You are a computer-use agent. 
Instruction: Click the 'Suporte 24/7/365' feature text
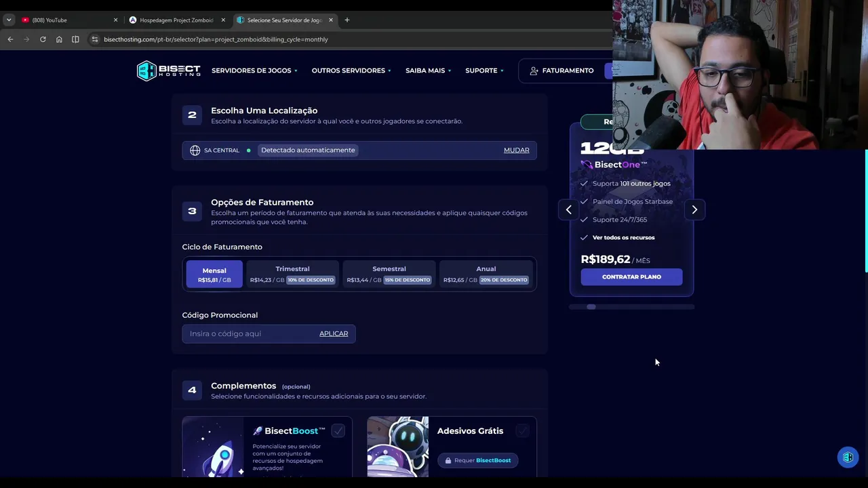point(620,220)
